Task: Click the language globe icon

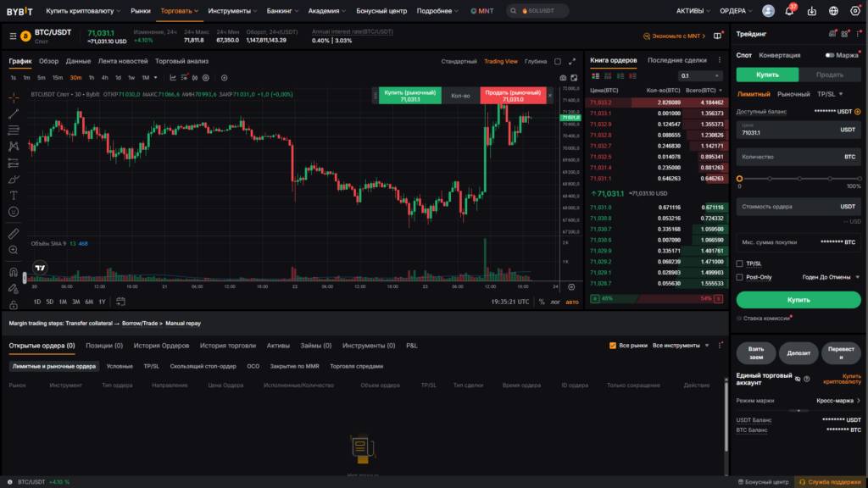Action: 832,11
